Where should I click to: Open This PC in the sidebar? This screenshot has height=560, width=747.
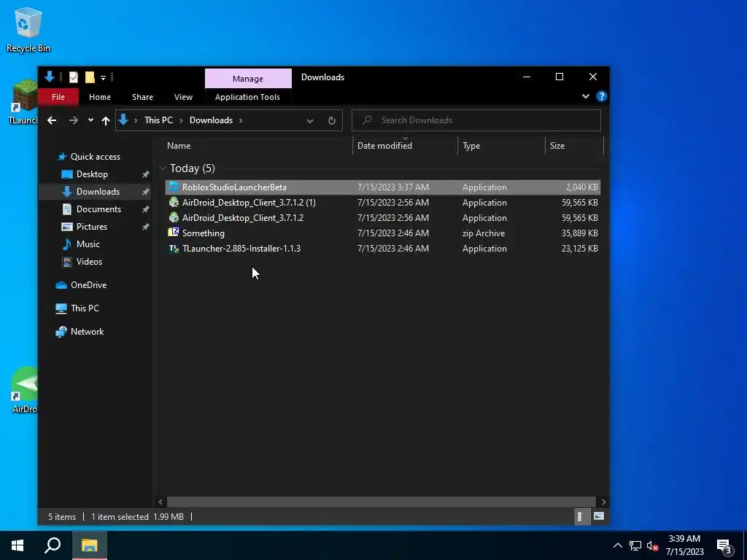tap(85, 308)
